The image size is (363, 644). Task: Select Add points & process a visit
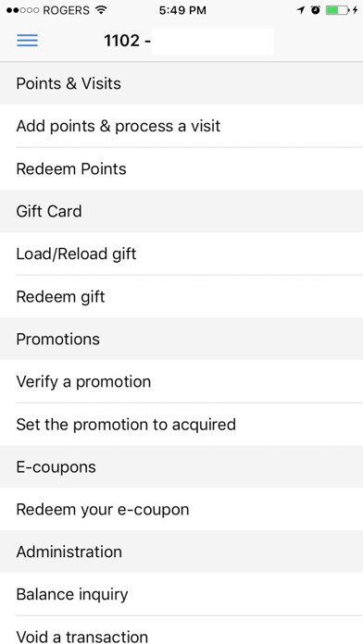point(181,126)
